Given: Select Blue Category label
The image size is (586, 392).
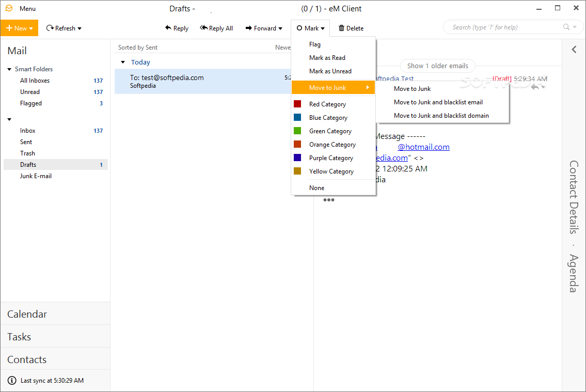Looking at the screenshot, I should [328, 118].
